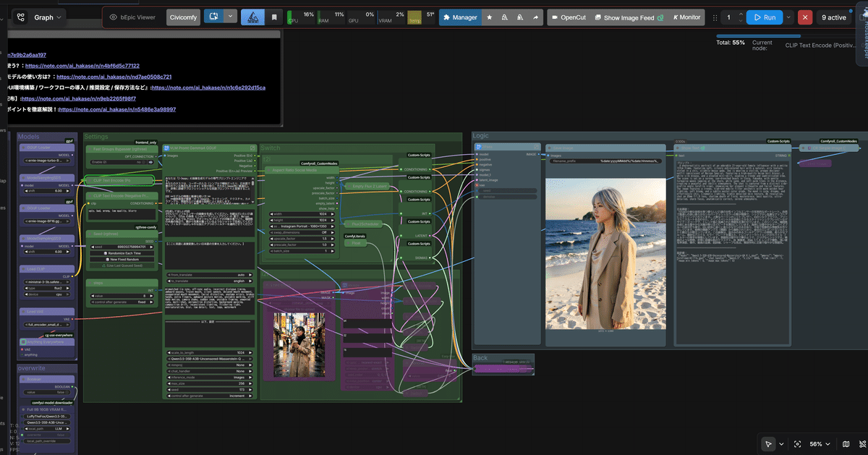Open the Manager panel
868x455 pixels.
pos(459,17)
